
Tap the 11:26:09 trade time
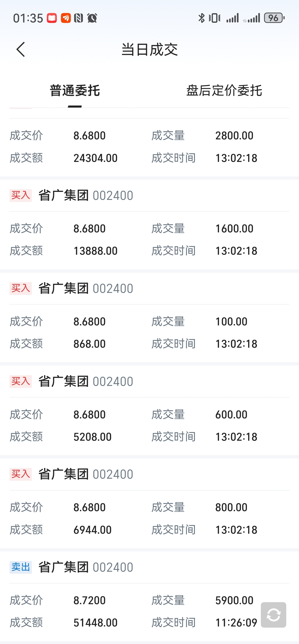pos(236,622)
